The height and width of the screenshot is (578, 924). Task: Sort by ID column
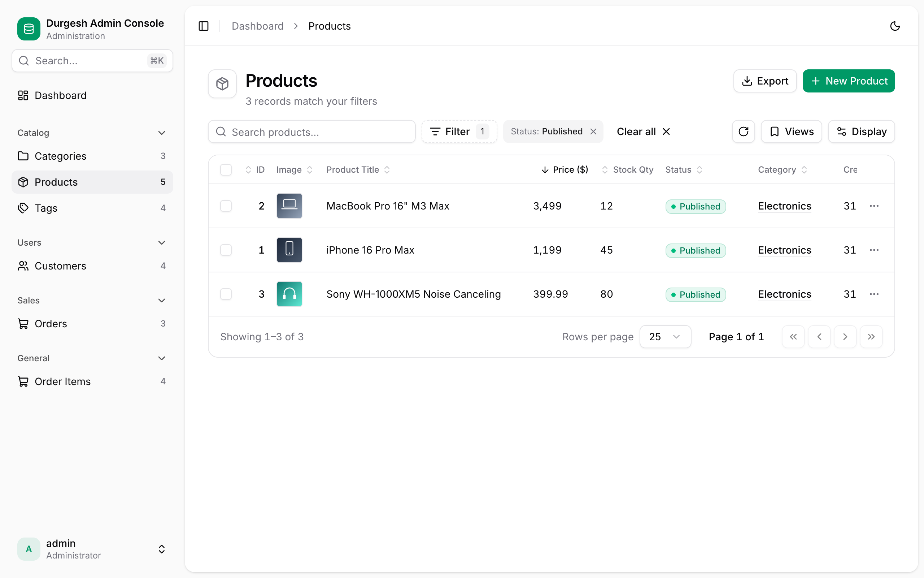[x=255, y=170]
